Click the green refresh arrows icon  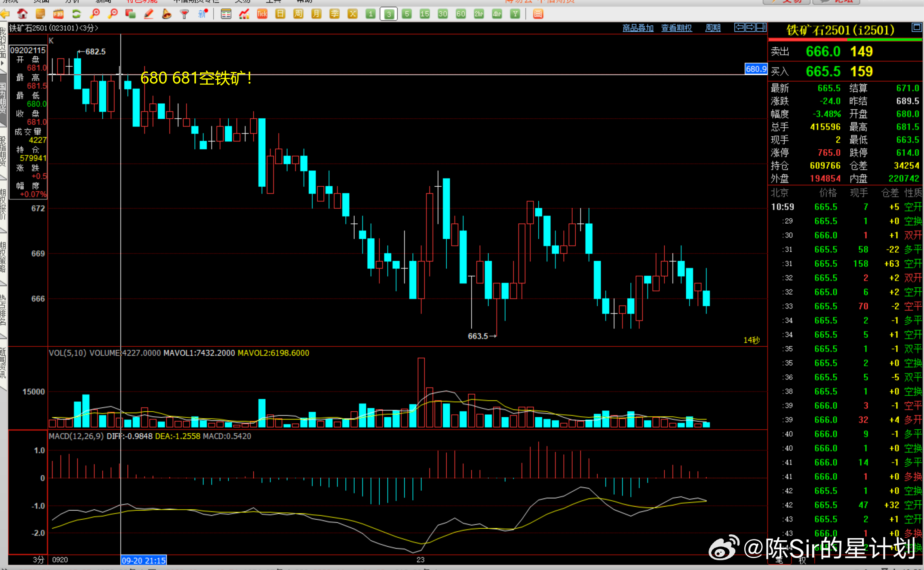[77, 14]
